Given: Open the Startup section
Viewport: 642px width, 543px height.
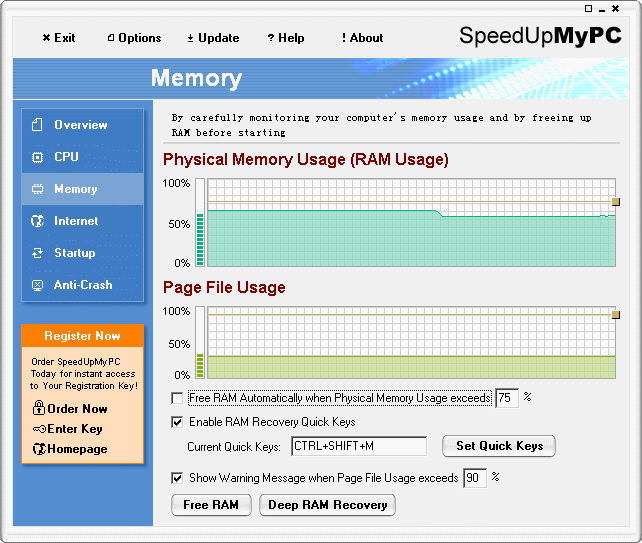Looking at the screenshot, I should [82, 253].
